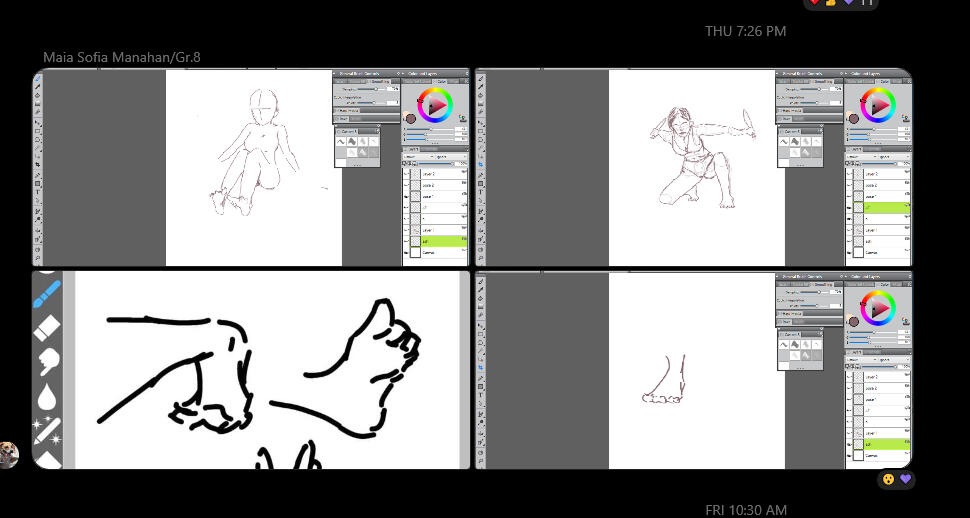Click the color wheel in the top-left screenshot

tap(435, 105)
